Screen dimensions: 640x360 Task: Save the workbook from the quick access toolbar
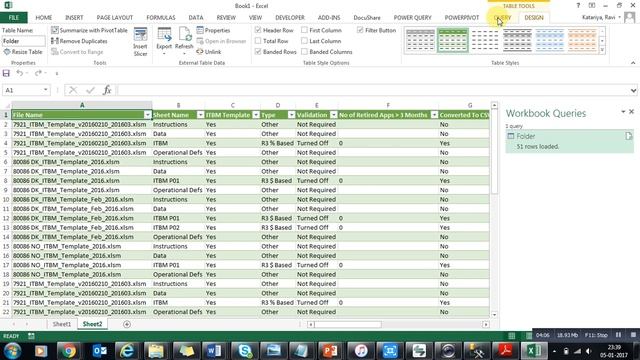tap(6, 73)
